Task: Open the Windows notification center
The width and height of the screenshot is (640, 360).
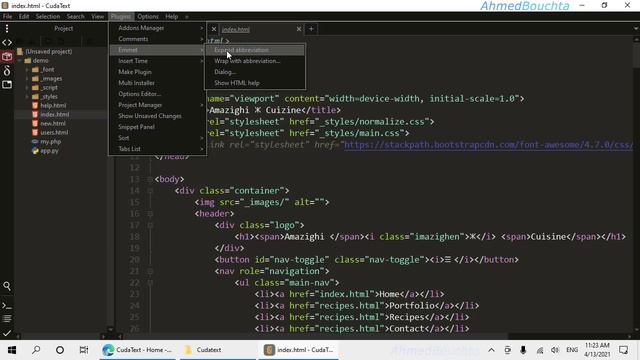Action: pos(623,350)
